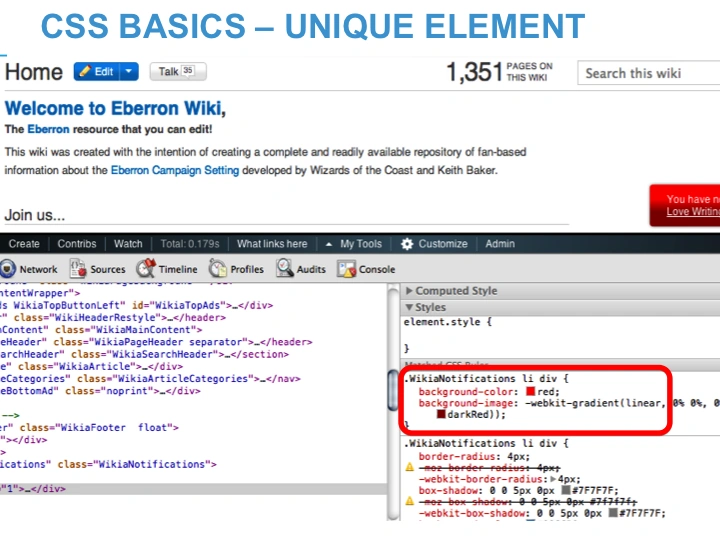Screen dimensions: 720x540
Task: Select the Timeline panel icon
Action: [x=146, y=269]
